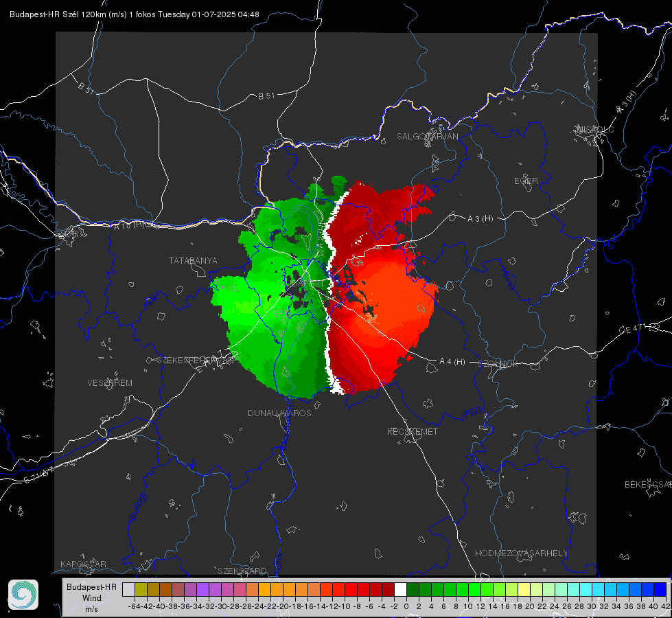672x618 pixels.
Task: Click the KAPOSVÁR city label
Action: (x=83, y=564)
